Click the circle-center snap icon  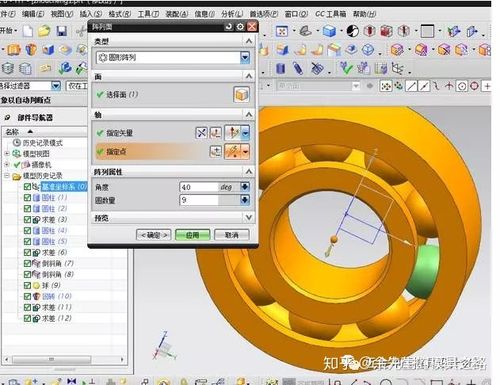462,86
